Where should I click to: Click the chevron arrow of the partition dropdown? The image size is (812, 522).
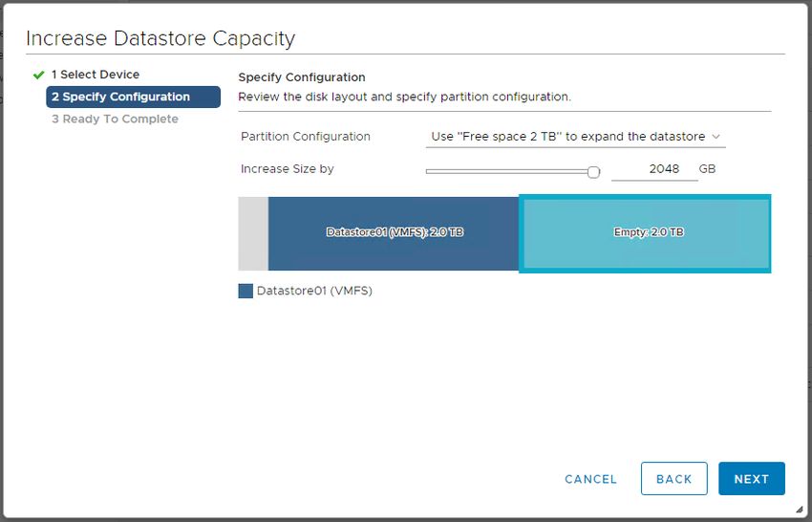click(716, 137)
